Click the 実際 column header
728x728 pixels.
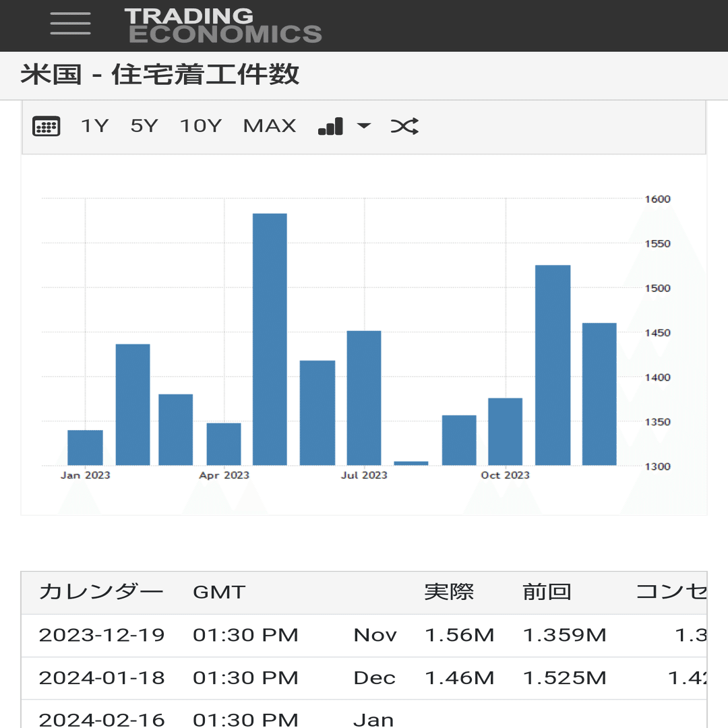(x=449, y=592)
